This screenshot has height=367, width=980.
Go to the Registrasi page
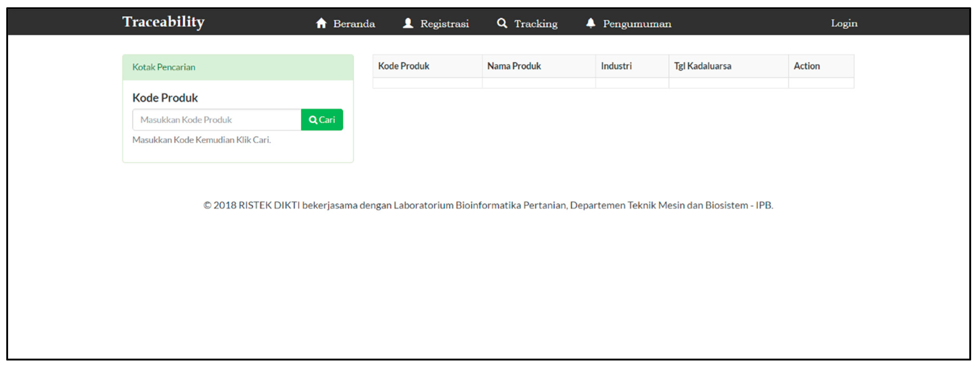pyautogui.click(x=444, y=24)
